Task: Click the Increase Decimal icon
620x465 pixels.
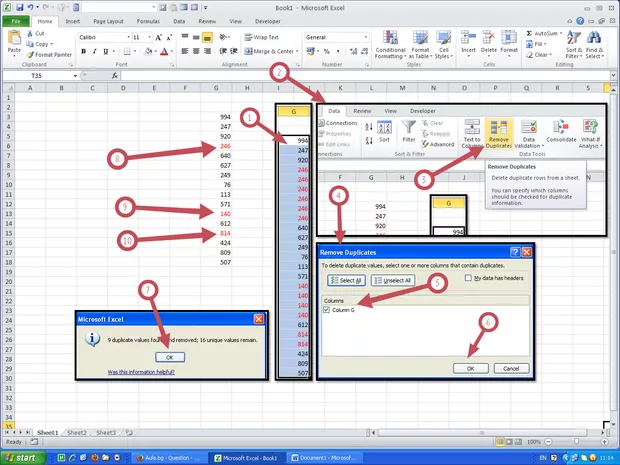Action: (353, 51)
